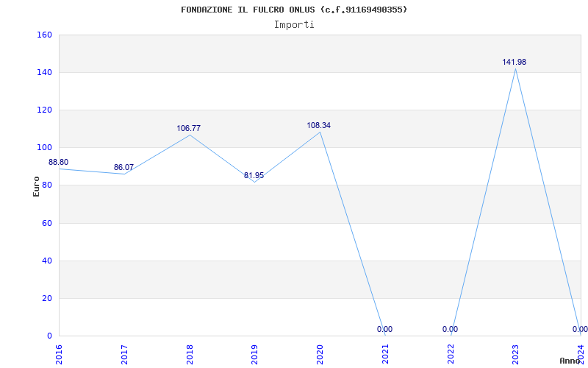588x368 pixels.
Task: Click the 0.00 label above 2024
Action: coord(580,329)
